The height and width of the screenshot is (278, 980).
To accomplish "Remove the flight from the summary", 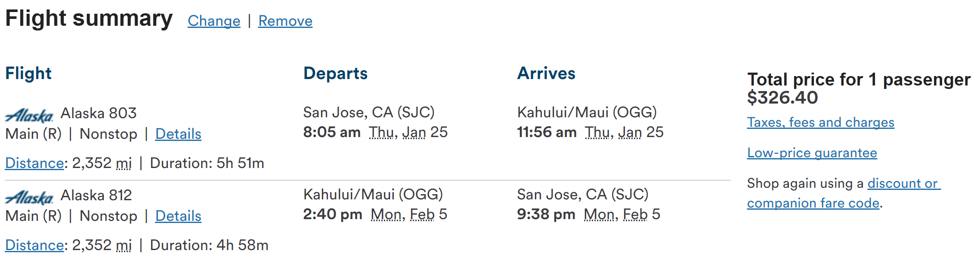I will (285, 21).
